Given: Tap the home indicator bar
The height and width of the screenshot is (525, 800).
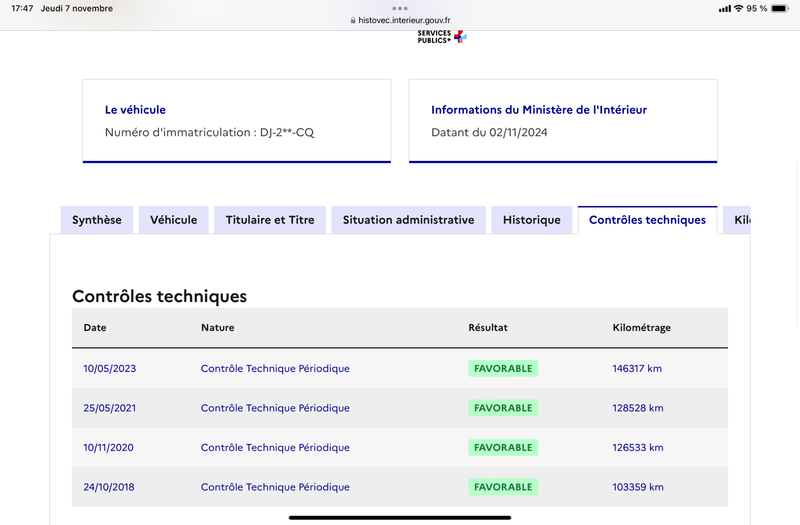Looking at the screenshot, I should pos(400,517).
